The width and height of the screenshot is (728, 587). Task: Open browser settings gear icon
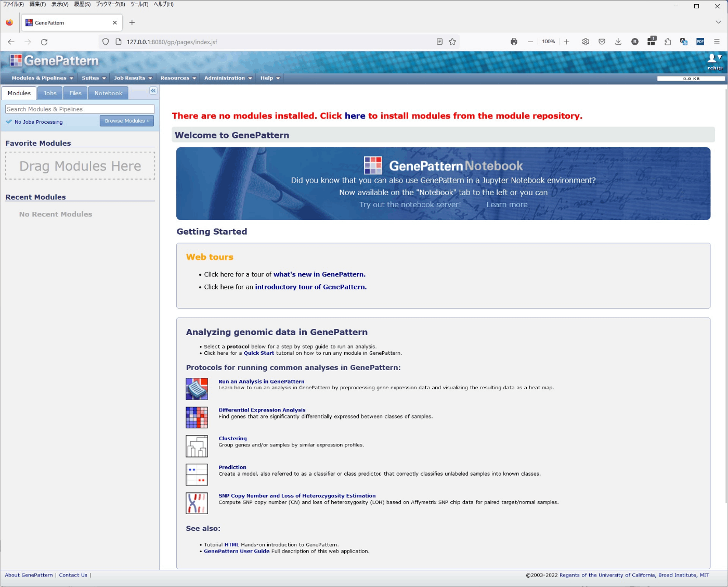586,42
